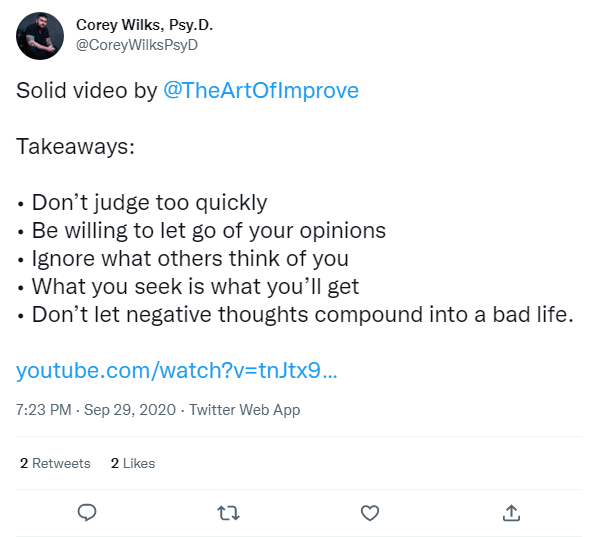This screenshot has height=537, width=598.
Task: Open the @CoreyWilksPsyD handle
Action: coord(137,45)
